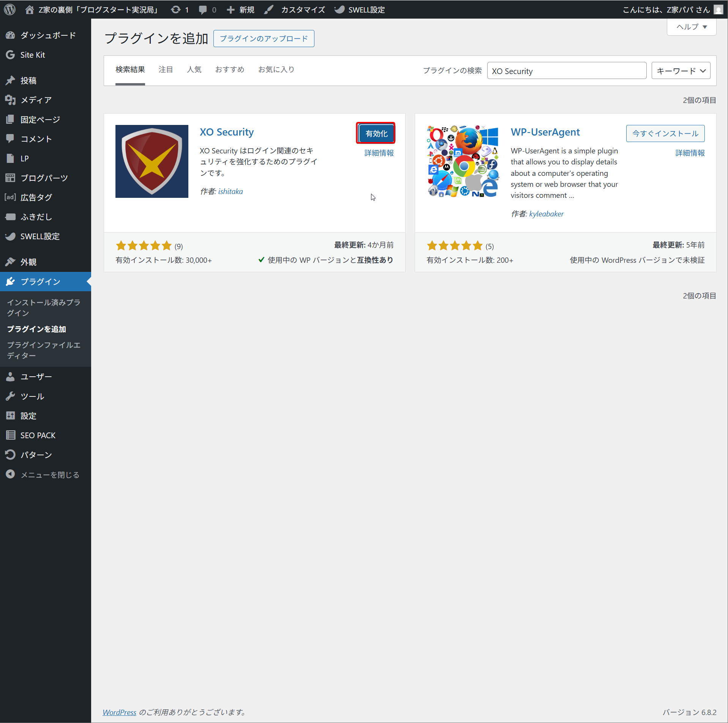This screenshot has height=723, width=728.
Task: Click the XO Security shield thumbnail
Action: click(152, 161)
